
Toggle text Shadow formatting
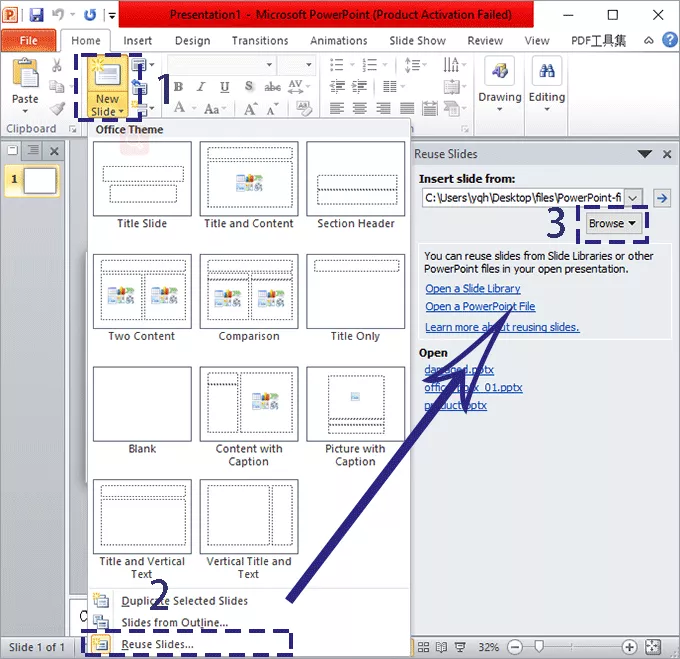[248, 87]
